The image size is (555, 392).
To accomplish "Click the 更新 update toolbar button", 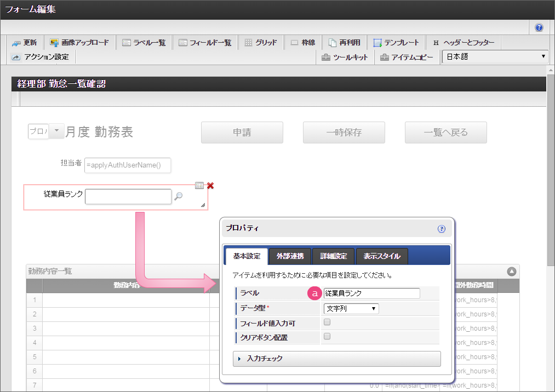I will tap(25, 43).
